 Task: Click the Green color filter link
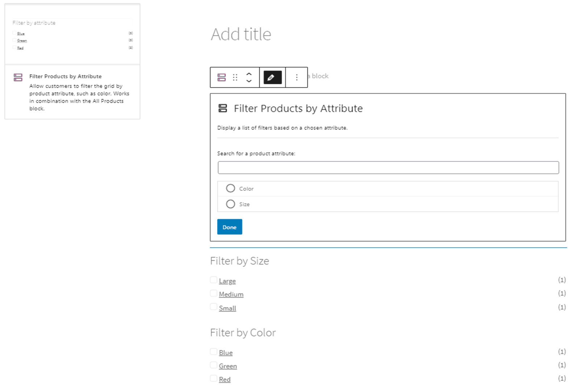point(228,366)
